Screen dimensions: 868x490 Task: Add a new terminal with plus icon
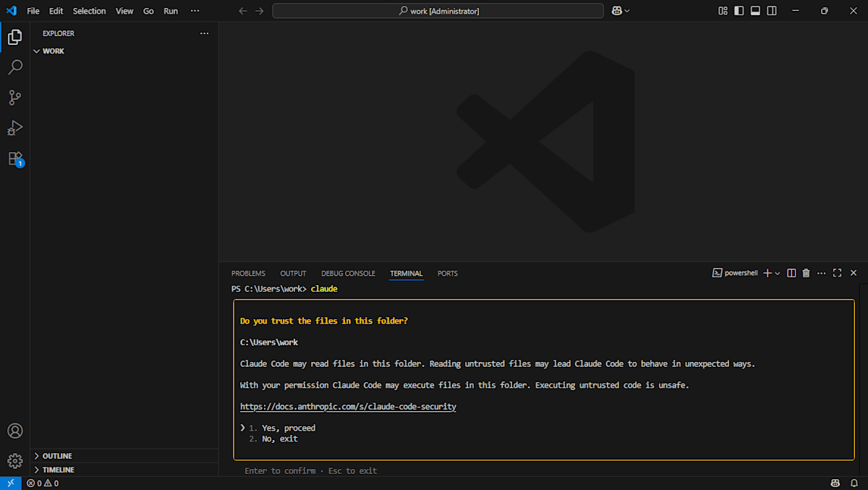pyautogui.click(x=767, y=273)
